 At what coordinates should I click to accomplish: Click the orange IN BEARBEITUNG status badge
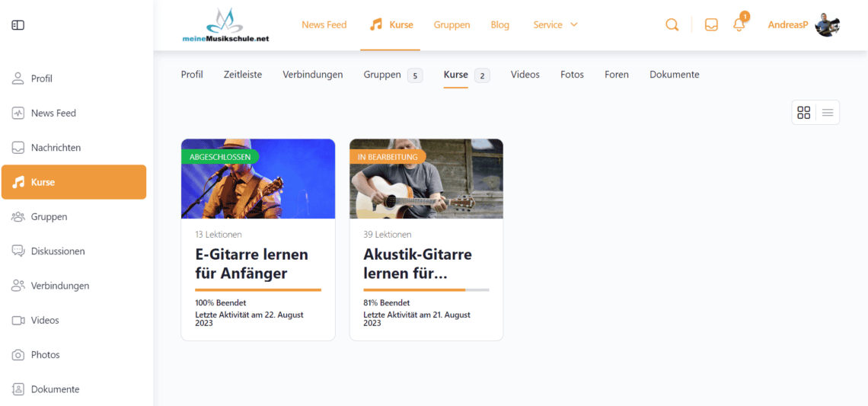pyautogui.click(x=388, y=157)
